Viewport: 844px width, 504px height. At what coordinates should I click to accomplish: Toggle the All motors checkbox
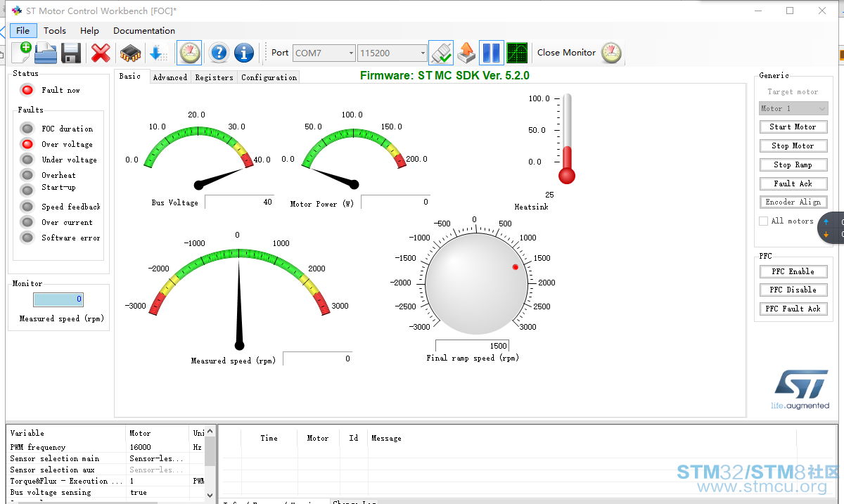(x=763, y=221)
